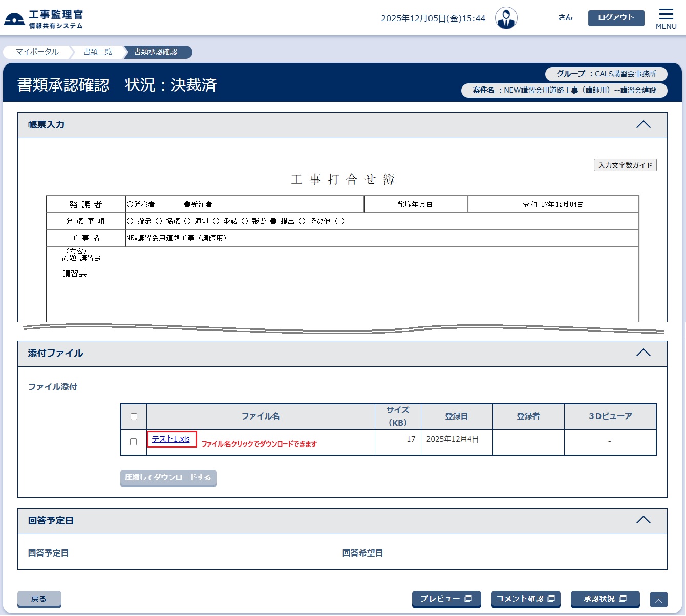The height and width of the screenshot is (616, 686).
Task: Select the 承諾 radio option
Action: [216, 221]
